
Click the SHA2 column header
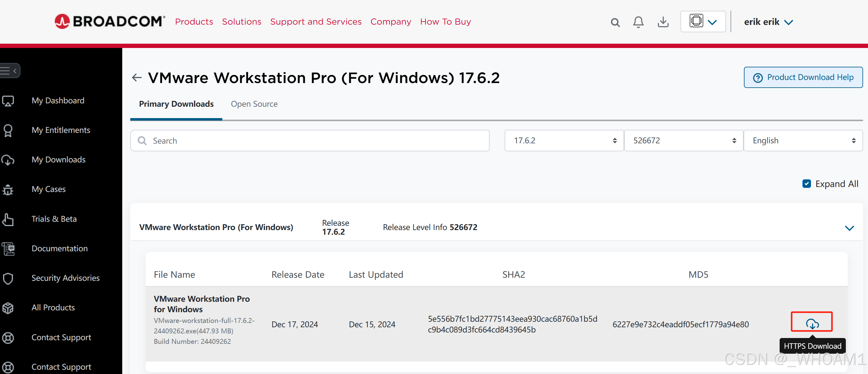pyautogui.click(x=514, y=275)
